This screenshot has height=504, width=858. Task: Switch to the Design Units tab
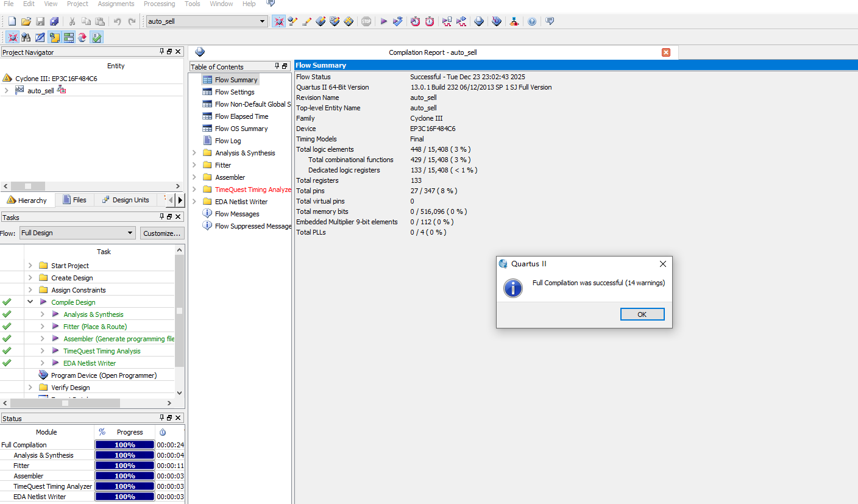126,200
